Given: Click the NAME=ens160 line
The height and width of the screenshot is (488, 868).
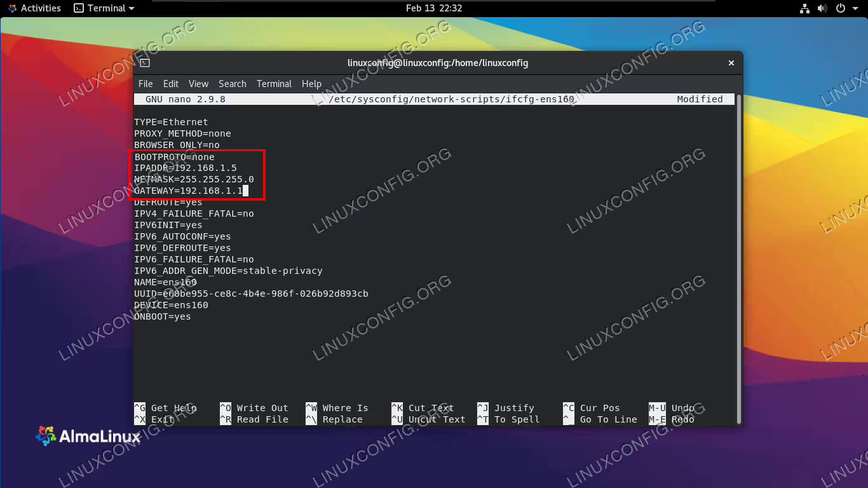Looking at the screenshot, I should click(x=165, y=282).
